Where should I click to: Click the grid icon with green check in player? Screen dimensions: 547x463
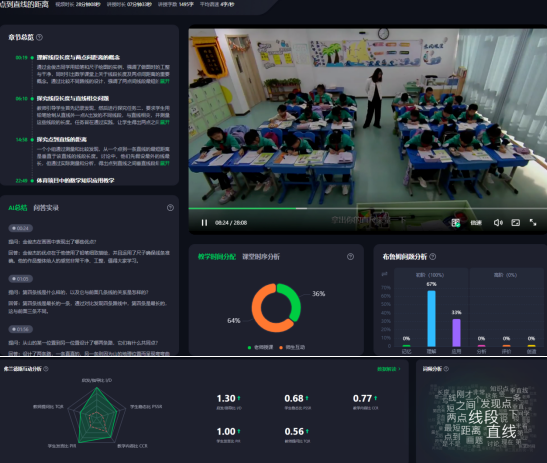tap(456, 223)
